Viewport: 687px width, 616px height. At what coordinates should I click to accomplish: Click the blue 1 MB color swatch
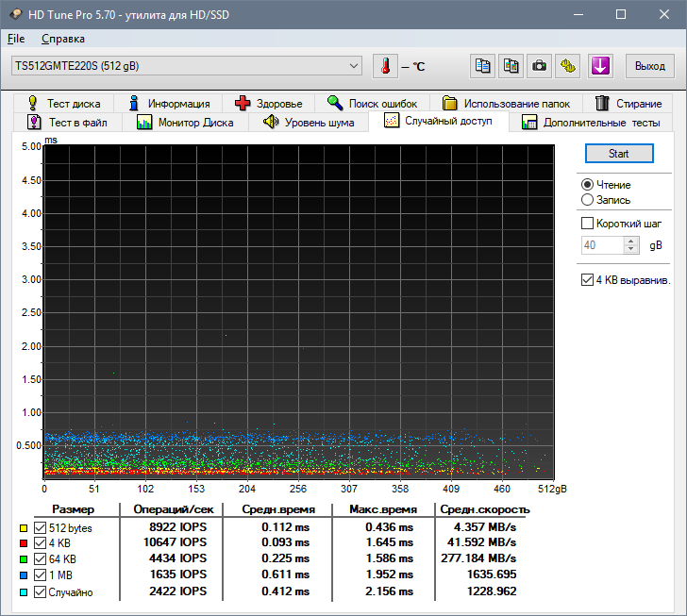click(x=24, y=575)
